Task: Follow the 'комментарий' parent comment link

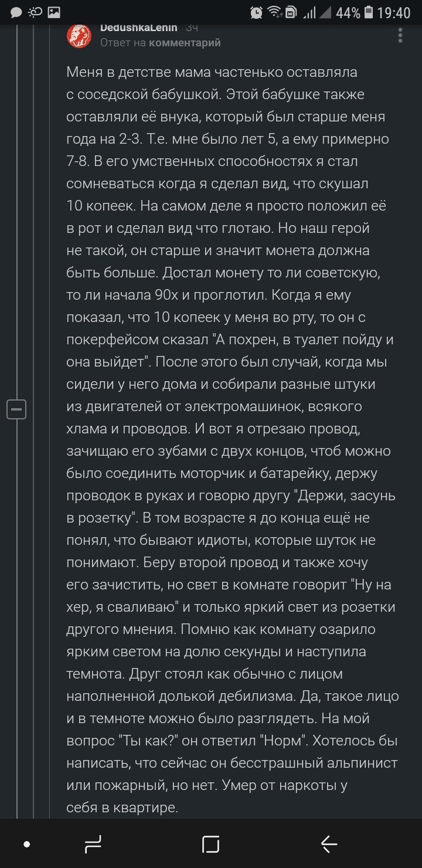Action: click(x=185, y=43)
